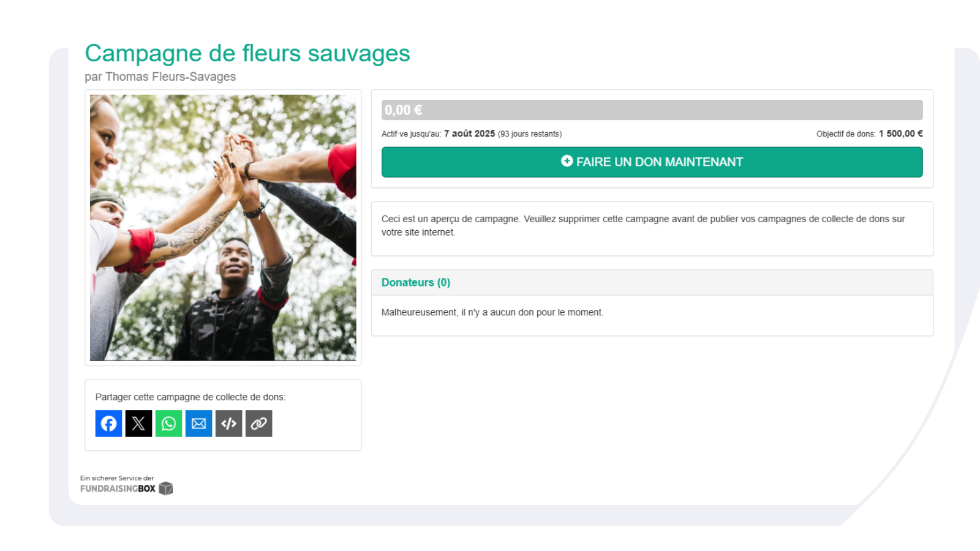Screen dimensions: 980x551
Task: Click Partager cette campagne label
Action: [x=190, y=397]
